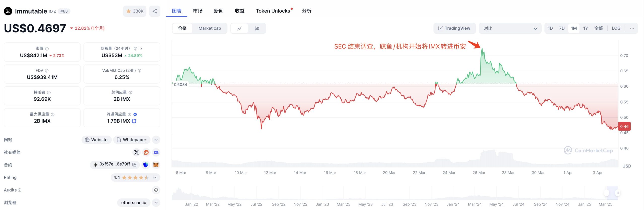Switch chart to Market cap
This screenshot has height=210, width=644.
click(x=210, y=28)
